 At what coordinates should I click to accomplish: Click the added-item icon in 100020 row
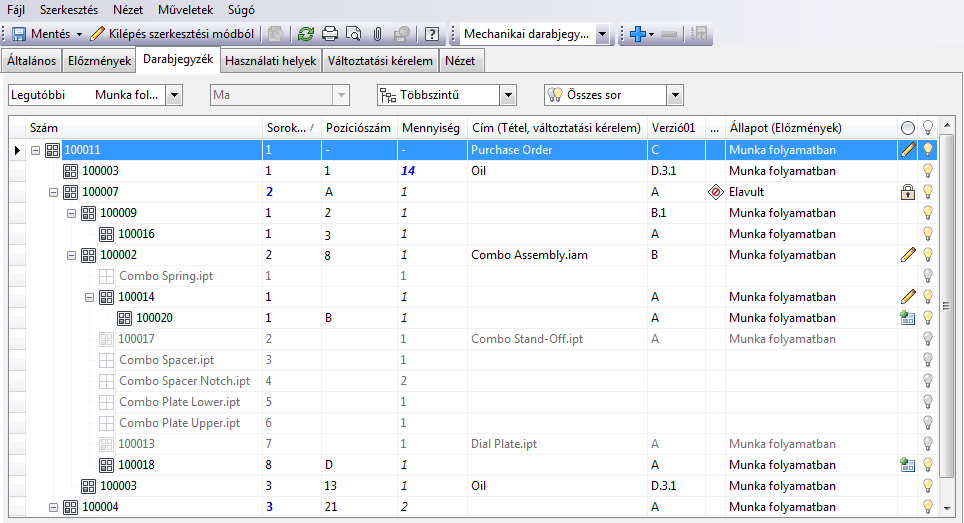(x=907, y=318)
